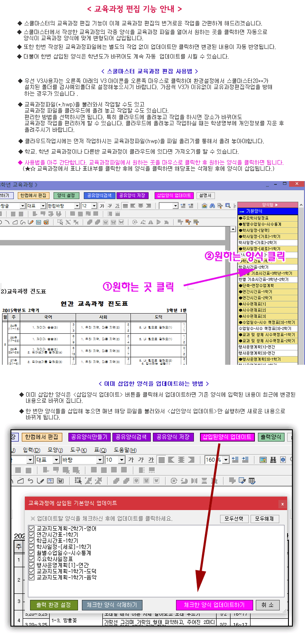305x644 pixels.
Task: Select ●주요학사일정표 in 양식함 list
Action: (268, 218)
